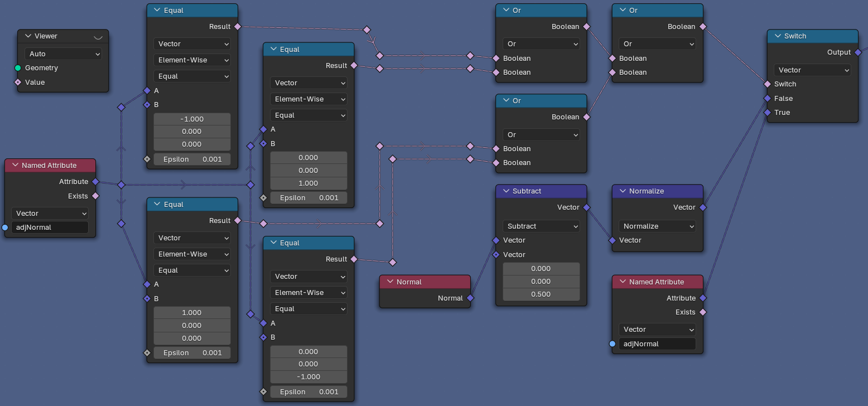Open the Normalize operation dropdown
Screen dimensions: 868x406
point(657,226)
